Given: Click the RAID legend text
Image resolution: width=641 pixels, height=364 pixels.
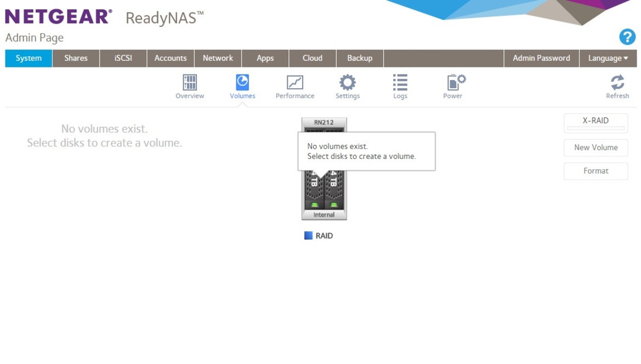Looking at the screenshot, I should point(324,236).
